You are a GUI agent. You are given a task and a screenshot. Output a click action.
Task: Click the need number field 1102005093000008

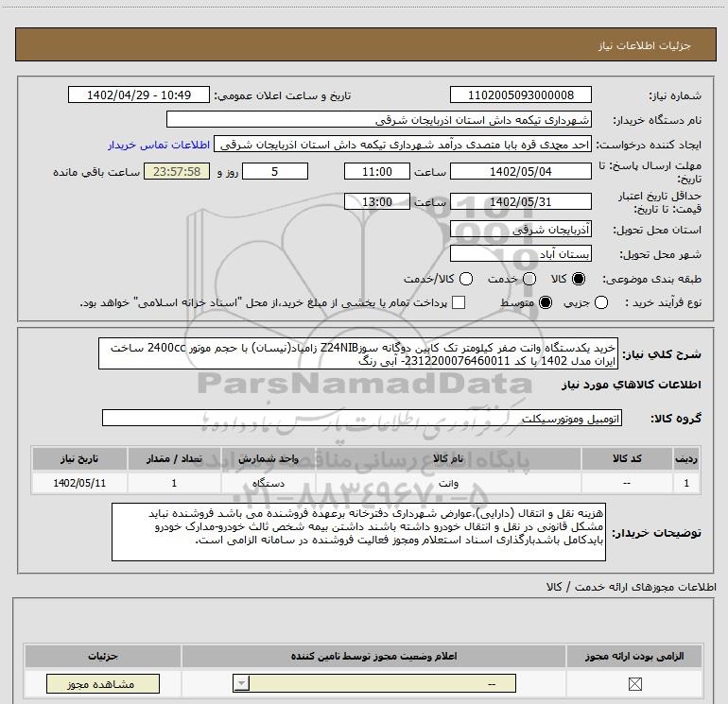pyautogui.click(x=520, y=94)
